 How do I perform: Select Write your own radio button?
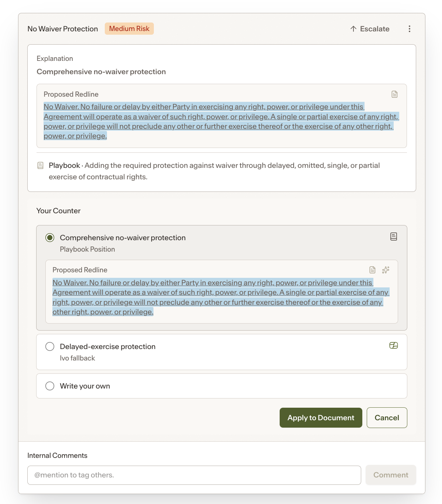click(50, 386)
